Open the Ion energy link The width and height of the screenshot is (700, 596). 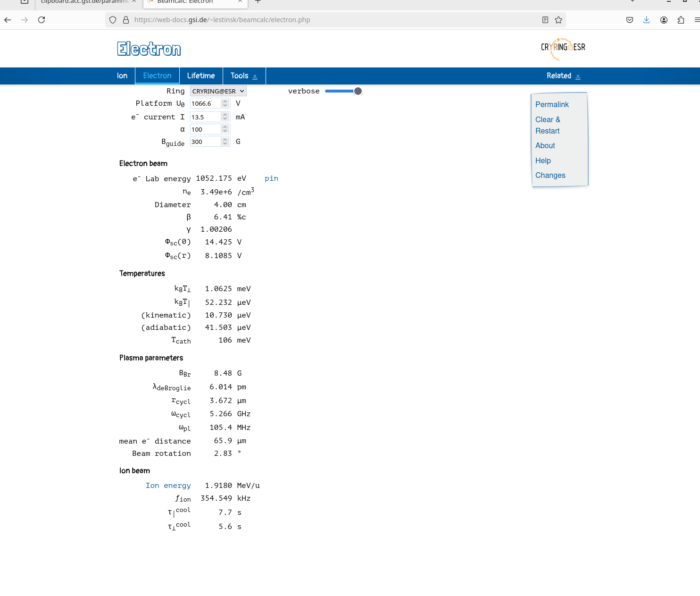coord(168,485)
